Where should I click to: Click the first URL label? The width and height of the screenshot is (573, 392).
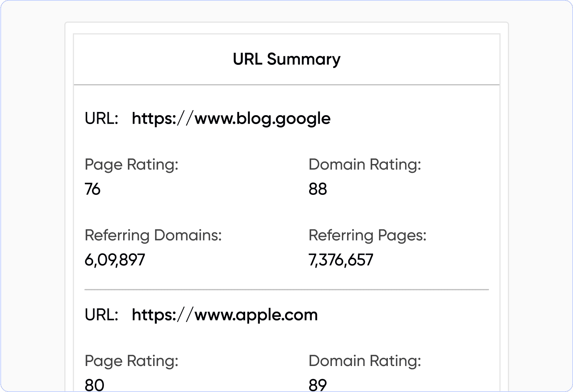(102, 118)
